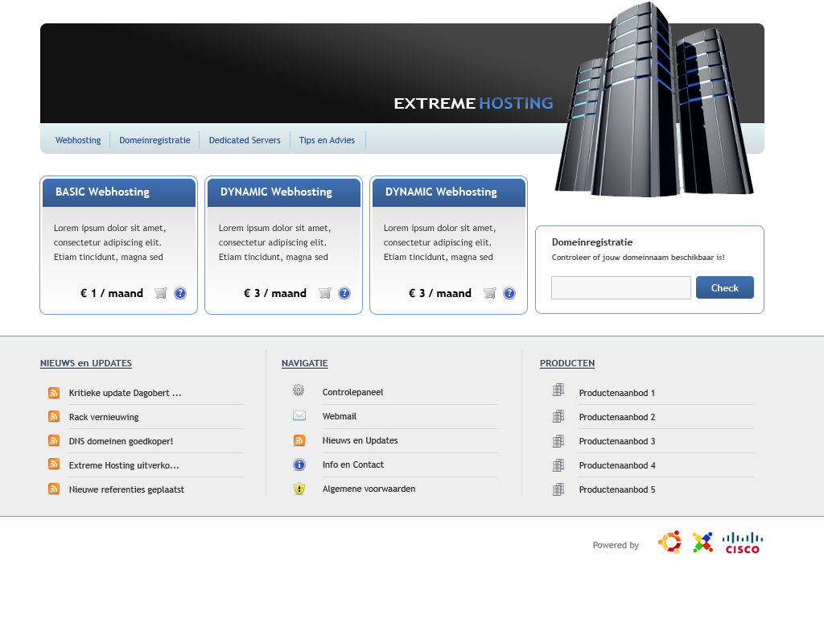824x644 pixels.
Task: Click the BASIC Webhosting card title
Action: (x=102, y=192)
